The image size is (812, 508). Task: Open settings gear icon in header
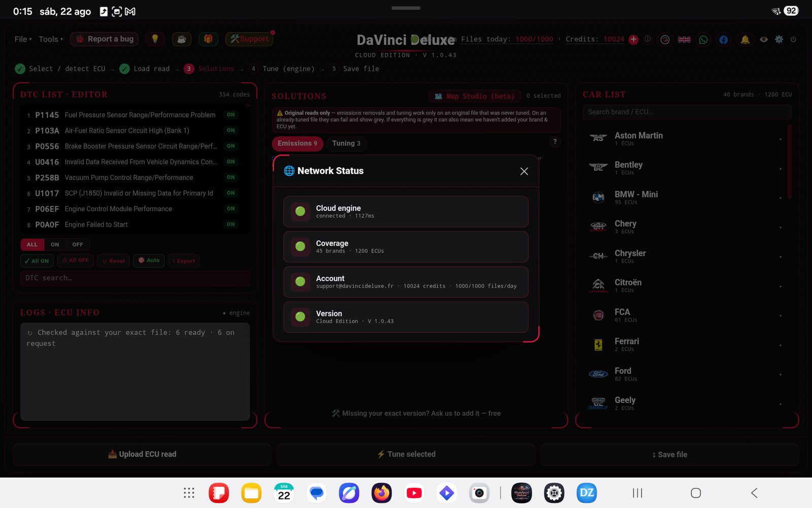coord(779,39)
